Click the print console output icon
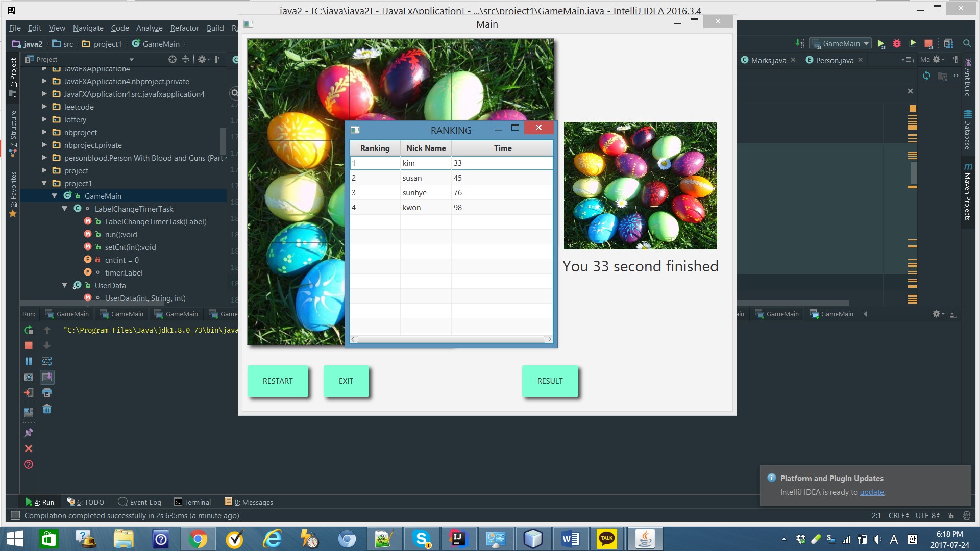Image resolution: width=980 pixels, height=551 pixels. pyautogui.click(x=47, y=393)
